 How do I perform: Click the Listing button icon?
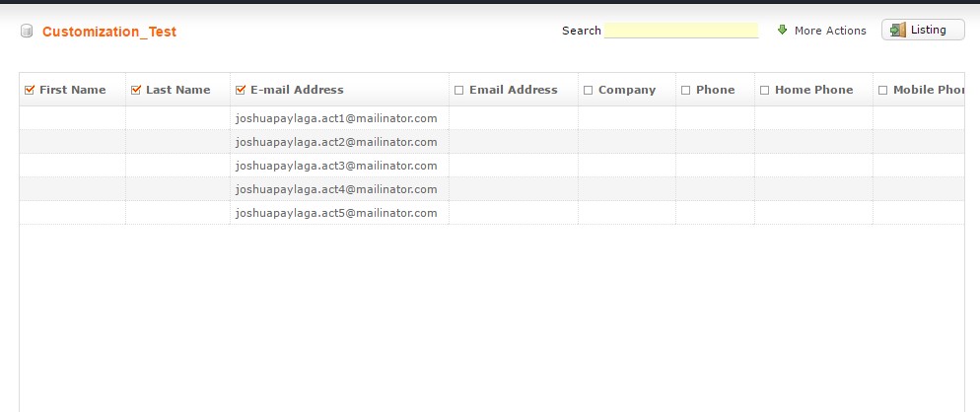[897, 31]
